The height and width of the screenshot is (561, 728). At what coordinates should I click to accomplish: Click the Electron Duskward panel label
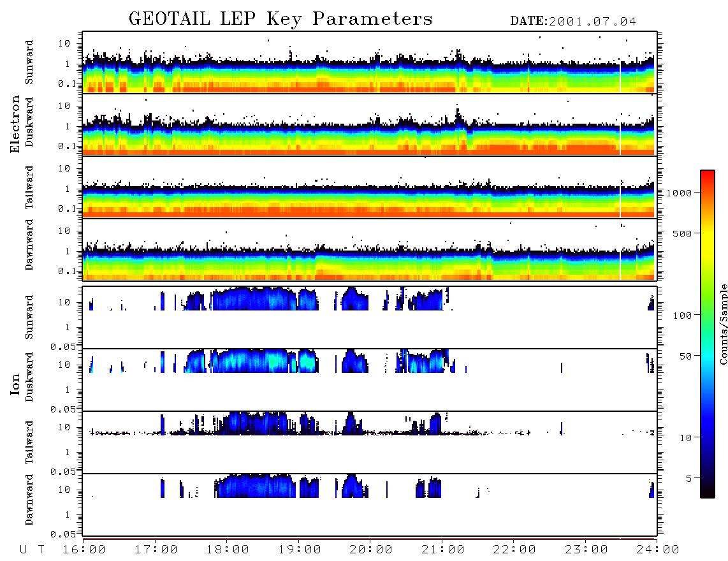pyautogui.click(x=29, y=122)
